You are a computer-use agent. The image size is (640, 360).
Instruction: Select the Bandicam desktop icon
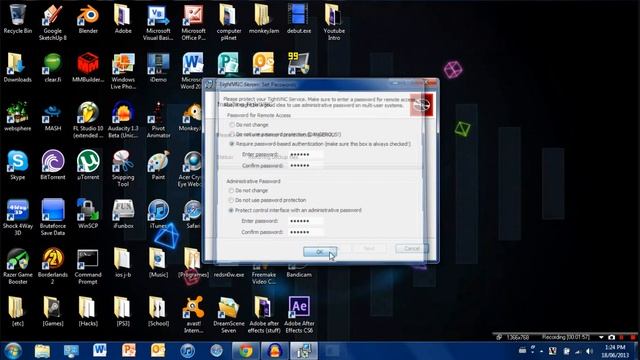coord(299,271)
